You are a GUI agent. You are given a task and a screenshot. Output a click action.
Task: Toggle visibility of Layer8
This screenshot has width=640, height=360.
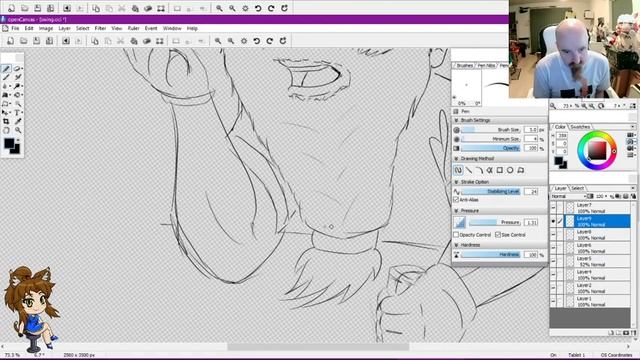tap(553, 235)
